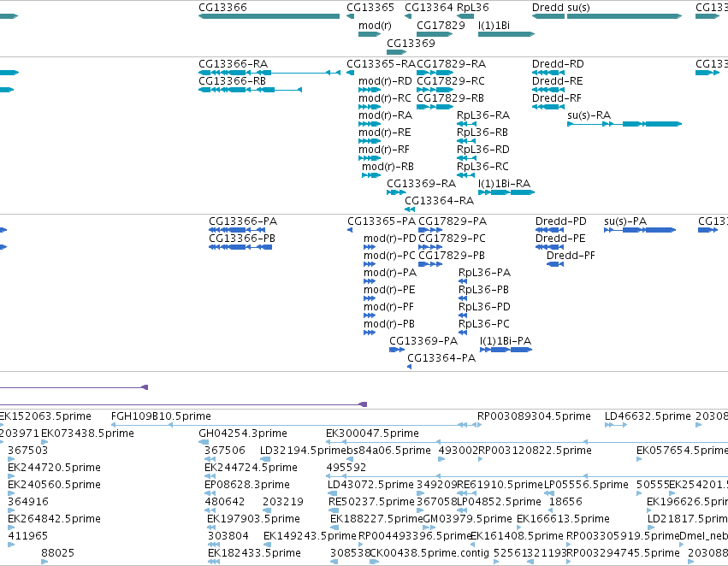This screenshot has height=566, width=728.
Task: Click the mod(r)-RA transcript label
Action: coord(385,115)
